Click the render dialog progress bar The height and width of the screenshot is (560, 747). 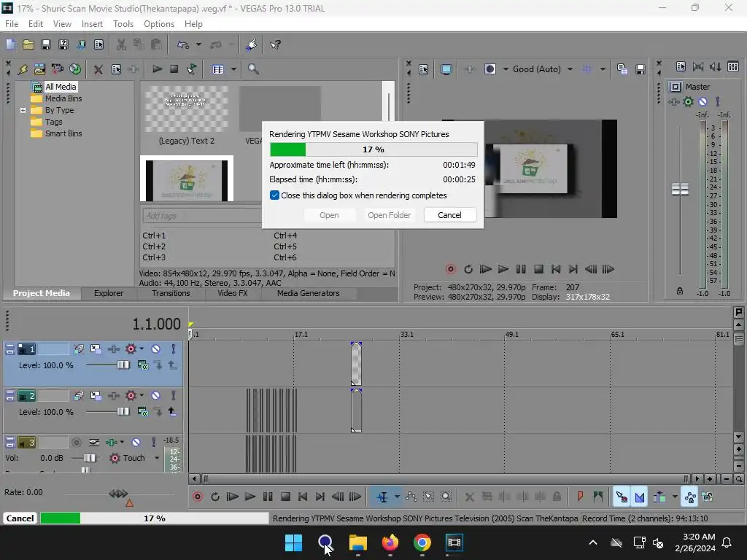click(373, 149)
